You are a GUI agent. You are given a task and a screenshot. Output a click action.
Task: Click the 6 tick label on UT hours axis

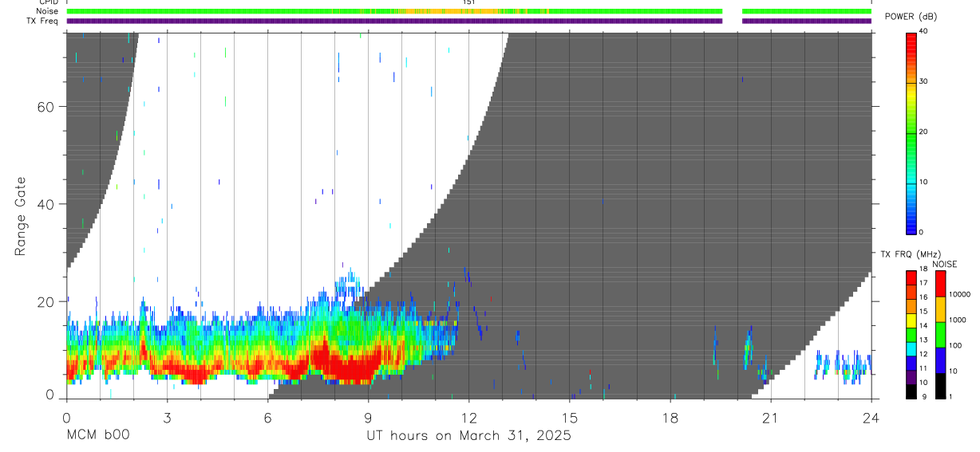point(267,417)
